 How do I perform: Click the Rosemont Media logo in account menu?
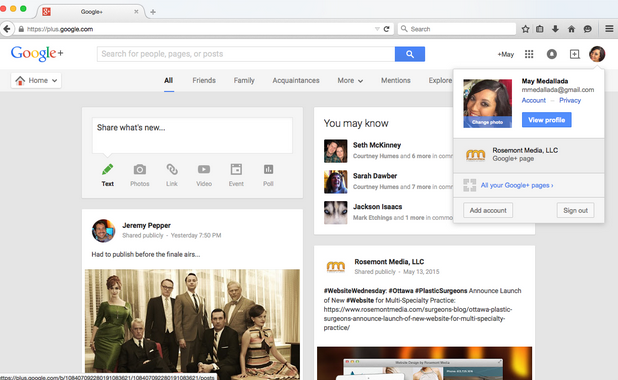[476, 155]
